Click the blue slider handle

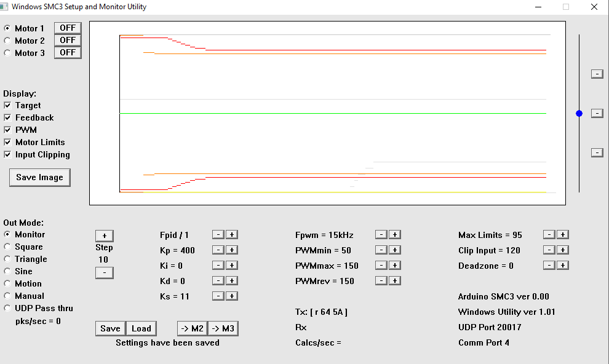pos(579,113)
